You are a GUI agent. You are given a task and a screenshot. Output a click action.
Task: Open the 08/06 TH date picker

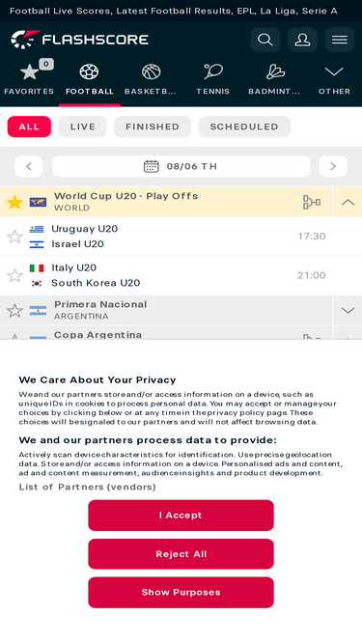[181, 166]
